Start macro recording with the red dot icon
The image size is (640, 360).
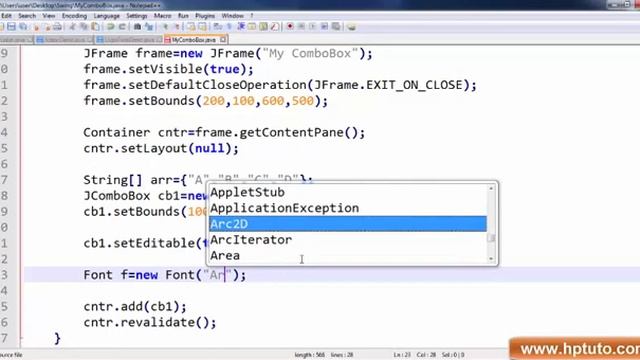point(290,27)
